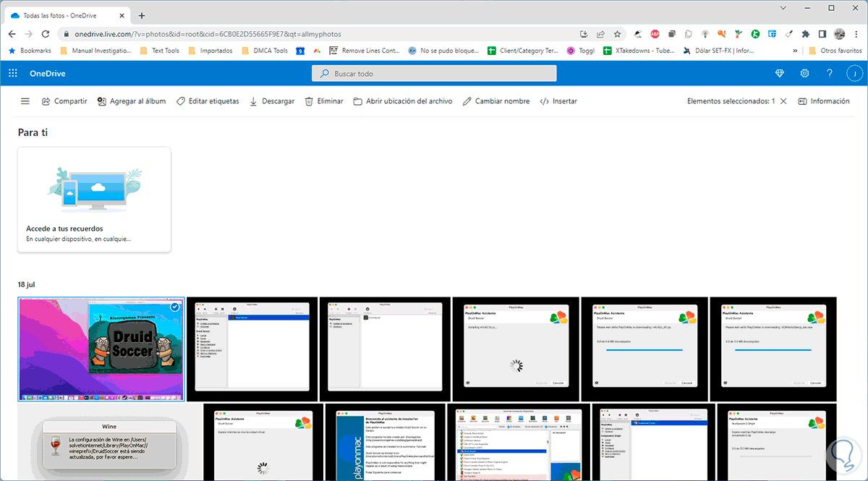Toggle the browser side panel icon
Viewport: 868px width, 481px height.
tap(822, 34)
